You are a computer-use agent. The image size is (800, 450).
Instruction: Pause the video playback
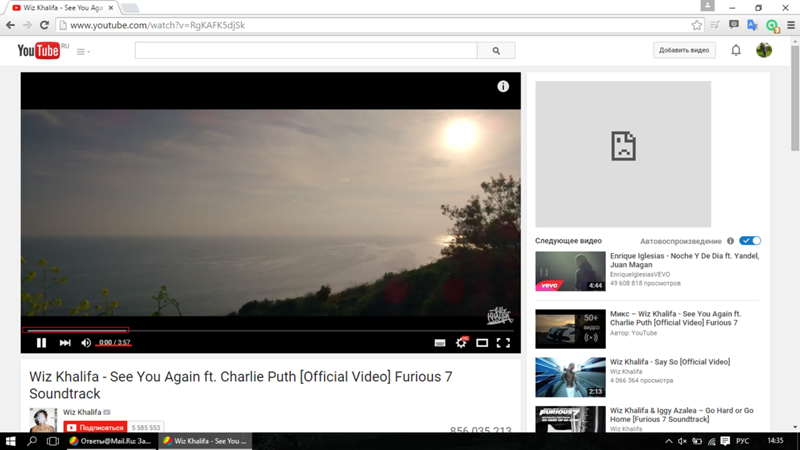point(41,343)
